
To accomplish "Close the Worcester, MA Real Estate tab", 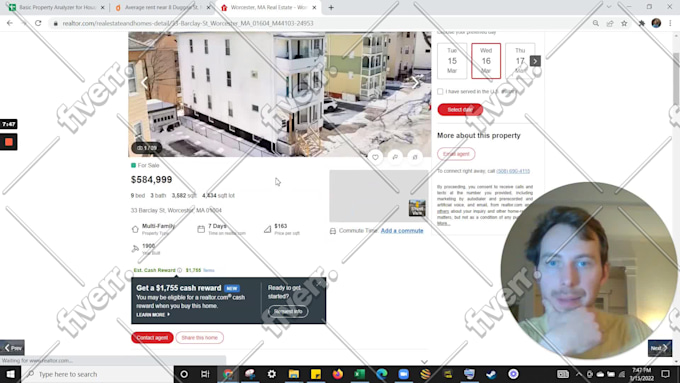I will [x=314, y=7].
